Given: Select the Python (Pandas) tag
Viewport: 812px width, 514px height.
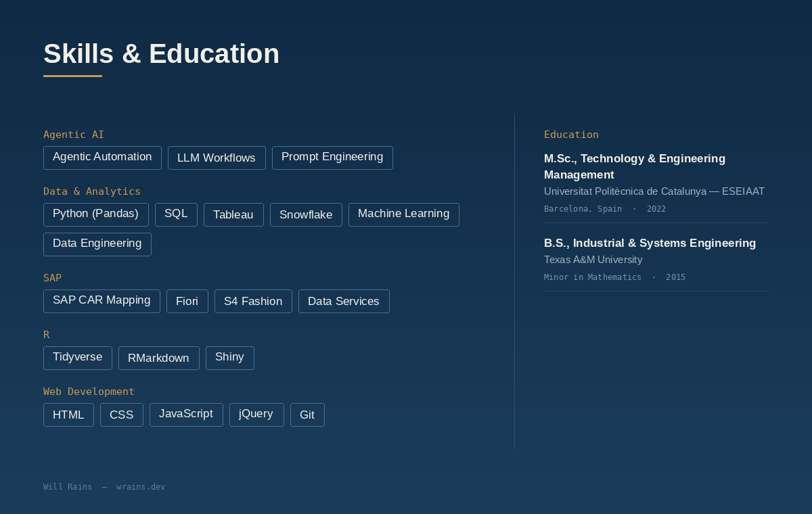Looking at the screenshot, I should coord(96,214).
